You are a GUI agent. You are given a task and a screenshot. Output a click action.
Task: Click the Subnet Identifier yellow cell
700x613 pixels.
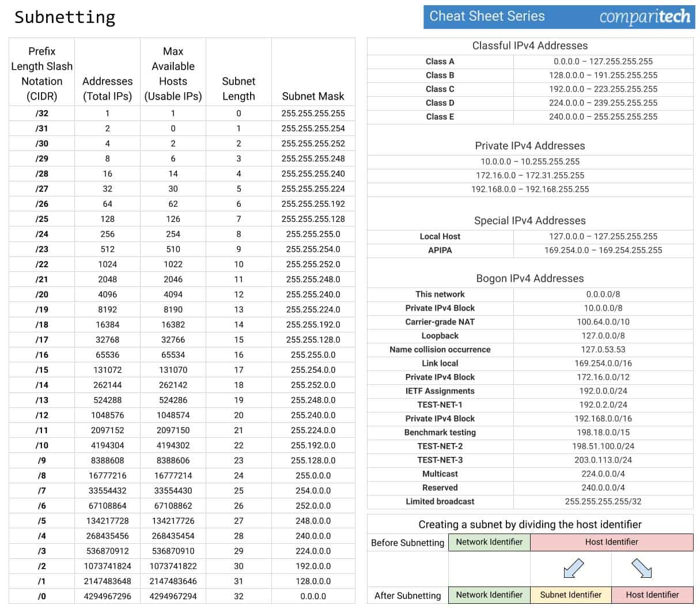[x=571, y=595]
